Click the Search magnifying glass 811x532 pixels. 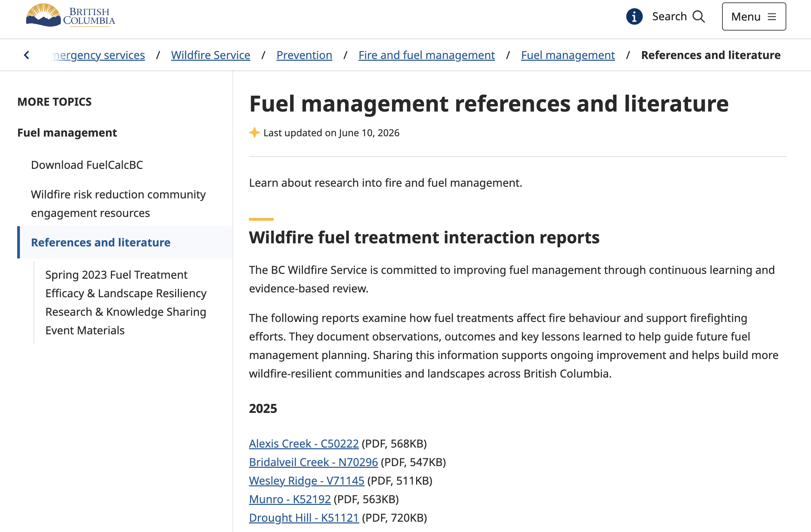(x=699, y=16)
